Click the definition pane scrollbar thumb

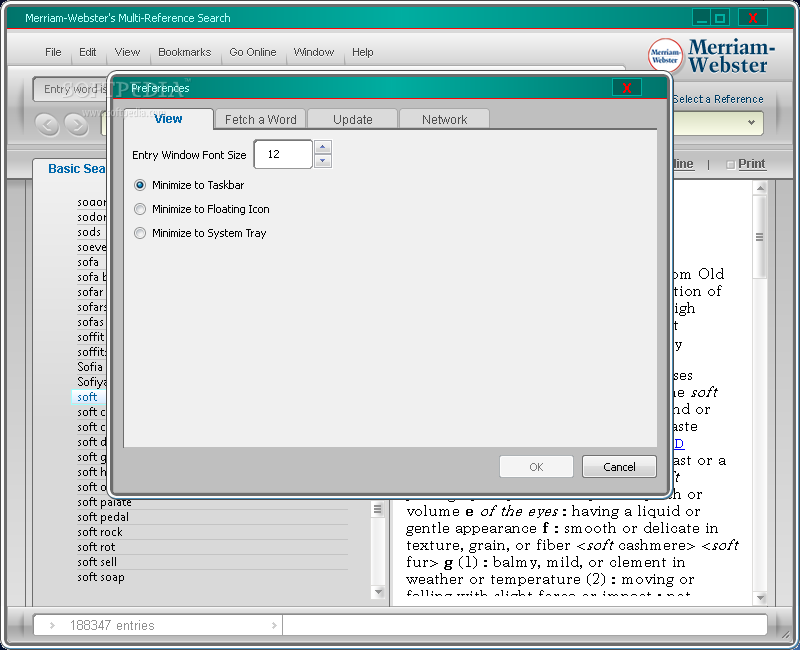pos(760,237)
